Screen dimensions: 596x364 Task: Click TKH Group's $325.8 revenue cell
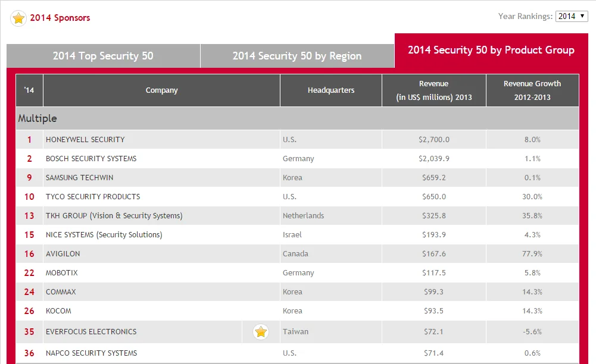433,215
